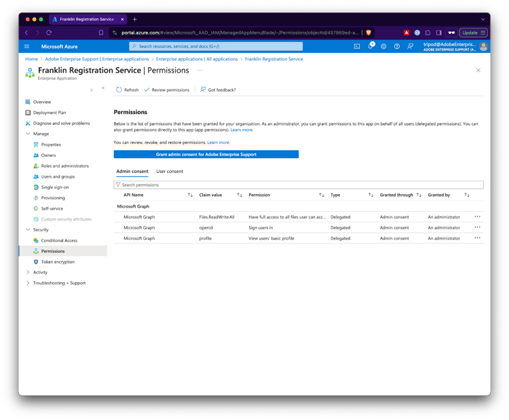Click the Search permissions field
This screenshot has width=509, height=420.
pos(299,185)
